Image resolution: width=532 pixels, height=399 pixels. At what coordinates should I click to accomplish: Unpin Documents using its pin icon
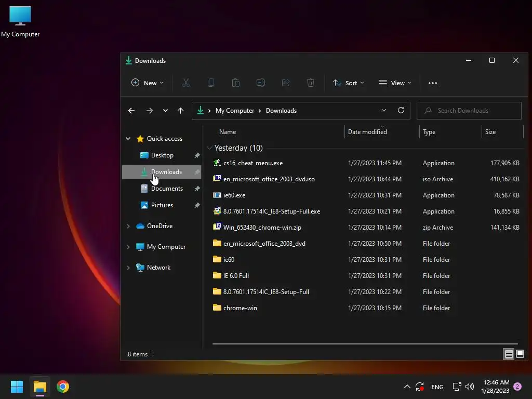pyautogui.click(x=197, y=188)
